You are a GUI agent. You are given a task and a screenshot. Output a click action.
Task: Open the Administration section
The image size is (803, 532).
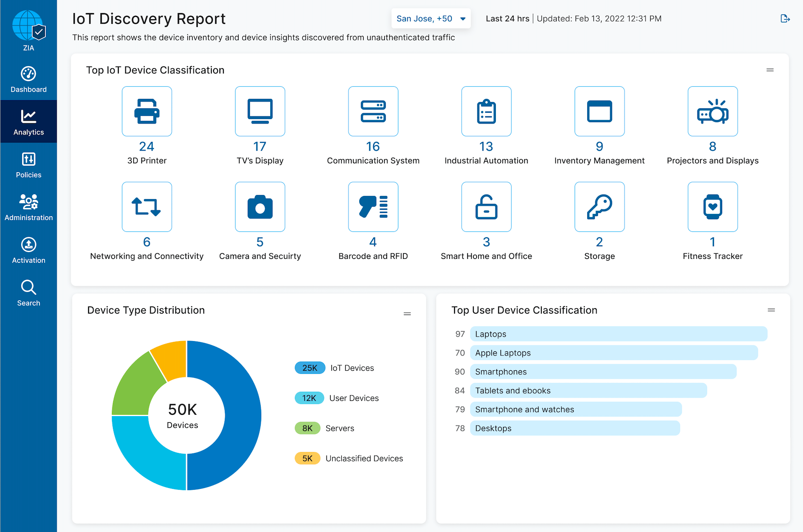(x=28, y=208)
